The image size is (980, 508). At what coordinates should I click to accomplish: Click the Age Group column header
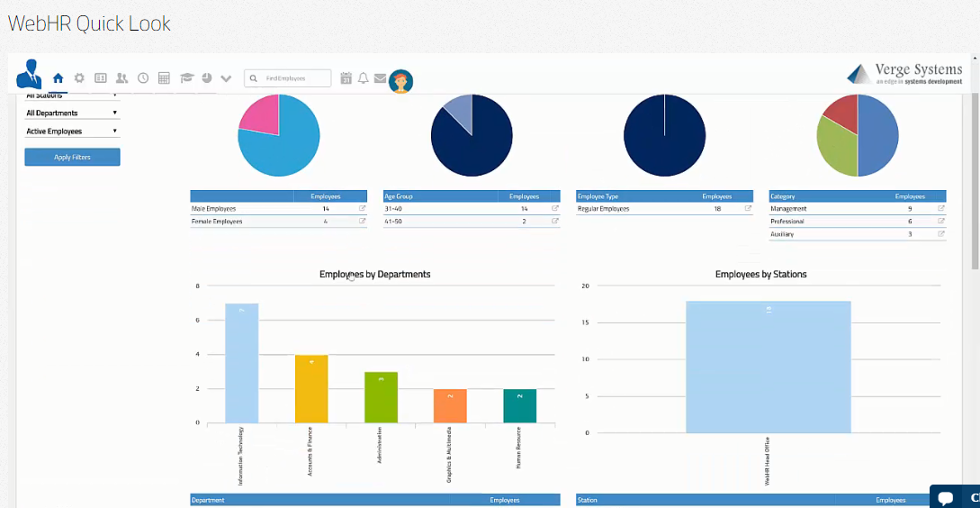coord(398,196)
